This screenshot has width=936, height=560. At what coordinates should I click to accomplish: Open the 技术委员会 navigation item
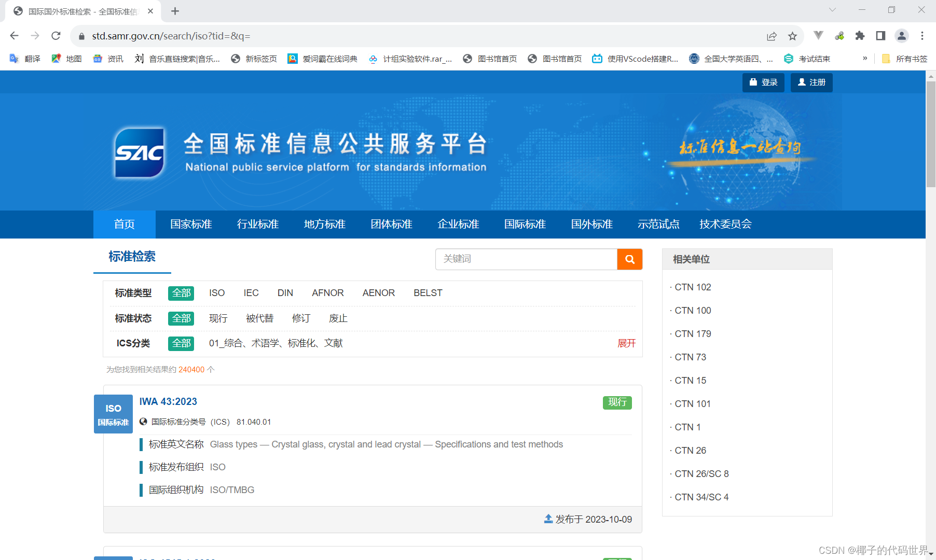725,224
